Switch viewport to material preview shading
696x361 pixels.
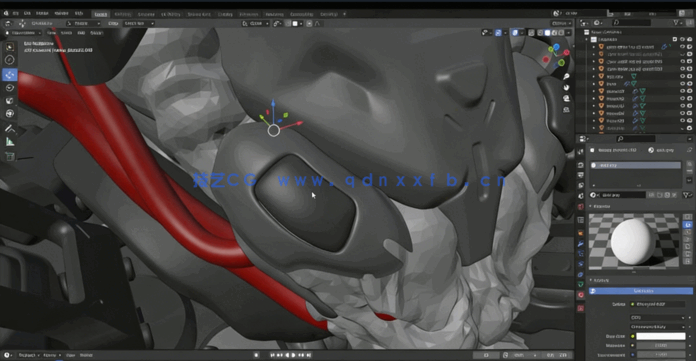tap(554, 33)
